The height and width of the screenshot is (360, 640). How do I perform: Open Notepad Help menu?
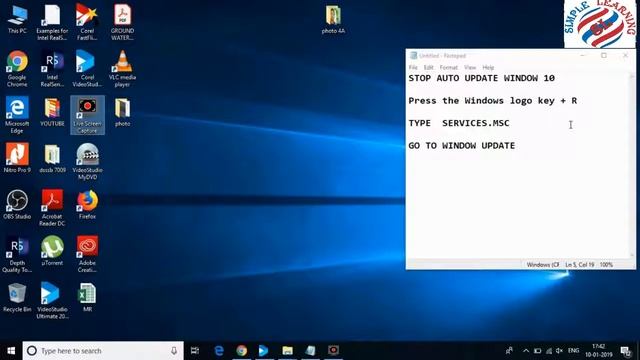click(x=488, y=67)
